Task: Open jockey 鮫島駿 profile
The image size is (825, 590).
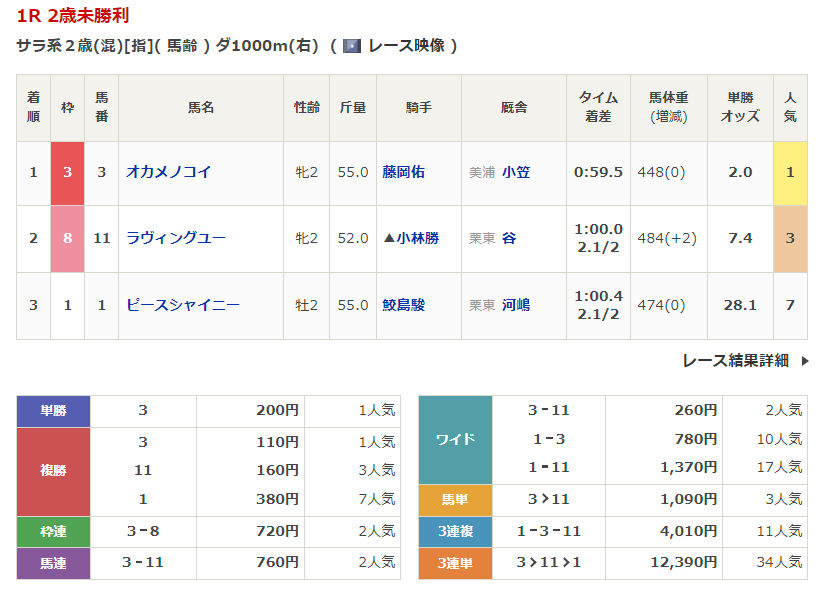Action: 403,305
